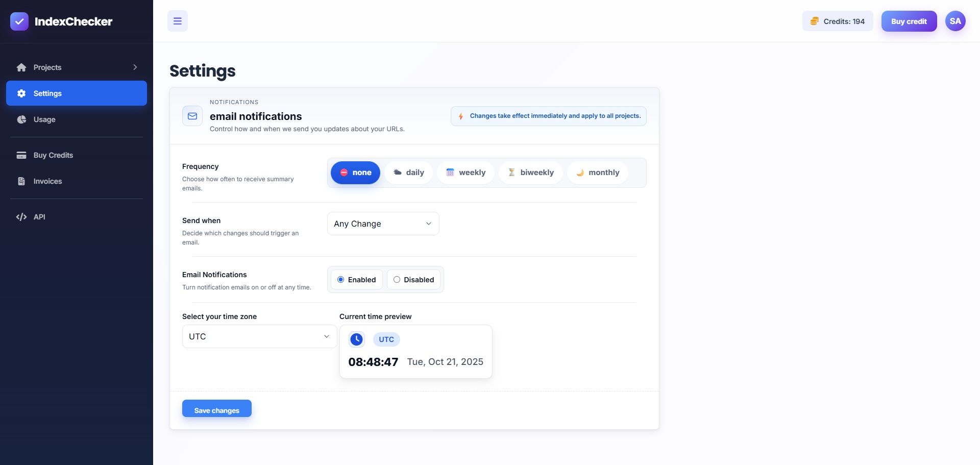This screenshot has width=980, height=465.
Task: Click the code brackets API icon
Action: 21,217
